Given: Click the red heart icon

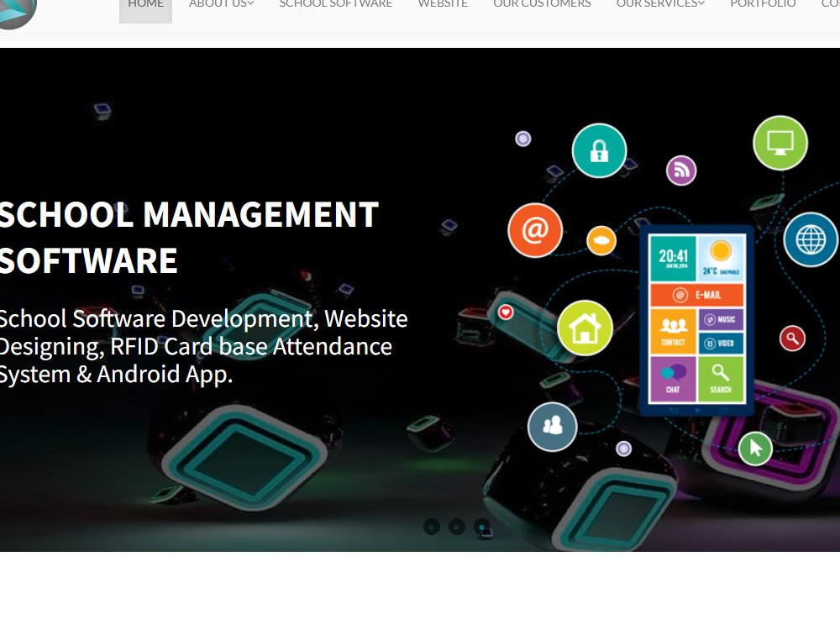Looking at the screenshot, I should tap(505, 312).
